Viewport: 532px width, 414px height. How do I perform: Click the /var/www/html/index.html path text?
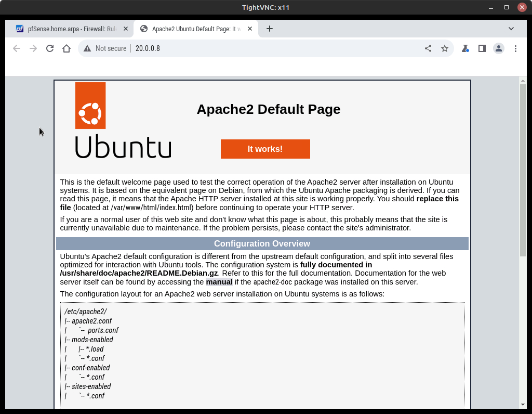click(x=152, y=208)
